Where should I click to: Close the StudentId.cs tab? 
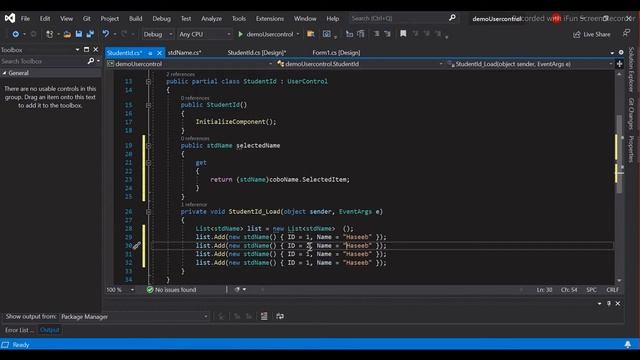pyautogui.click(x=159, y=53)
